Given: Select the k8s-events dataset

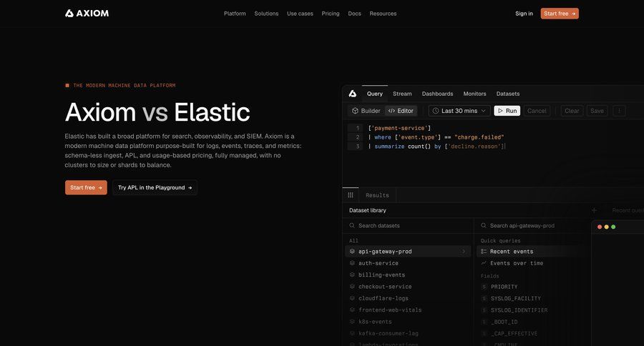Looking at the screenshot, I should pos(408,322).
